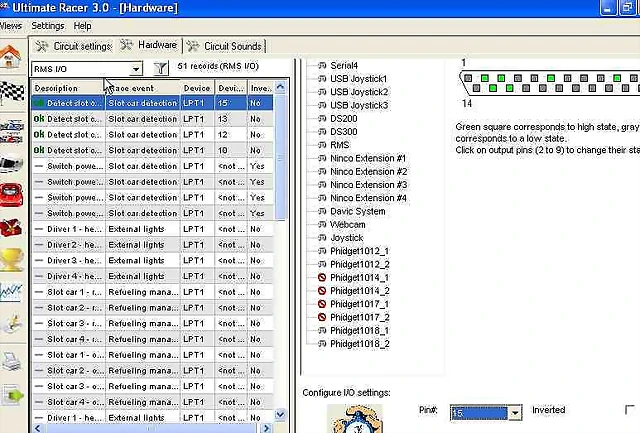Sort by Description column header
The height and width of the screenshot is (433, 640).
click(68, 88)
